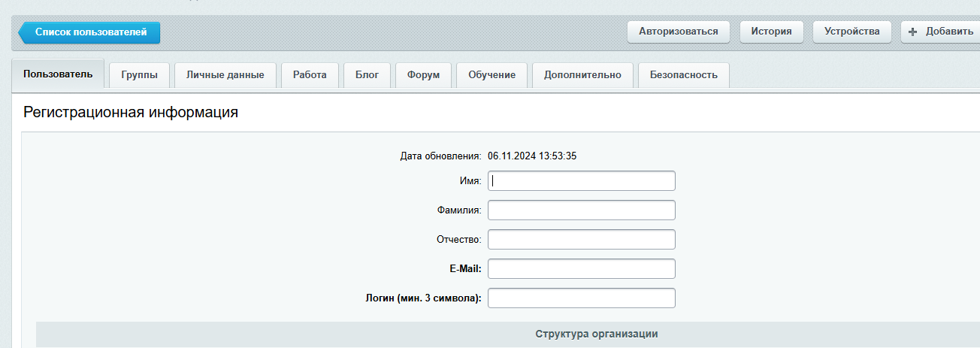The height and width of the screenshot is (348, 980).
Task: Select the Пользователь tab
Action: coord(58,74)
